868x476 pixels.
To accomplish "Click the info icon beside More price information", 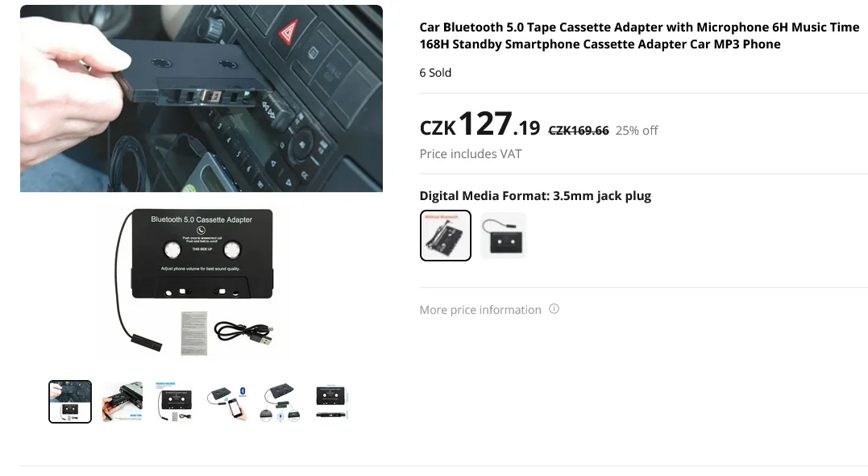I will pos(554,309).
